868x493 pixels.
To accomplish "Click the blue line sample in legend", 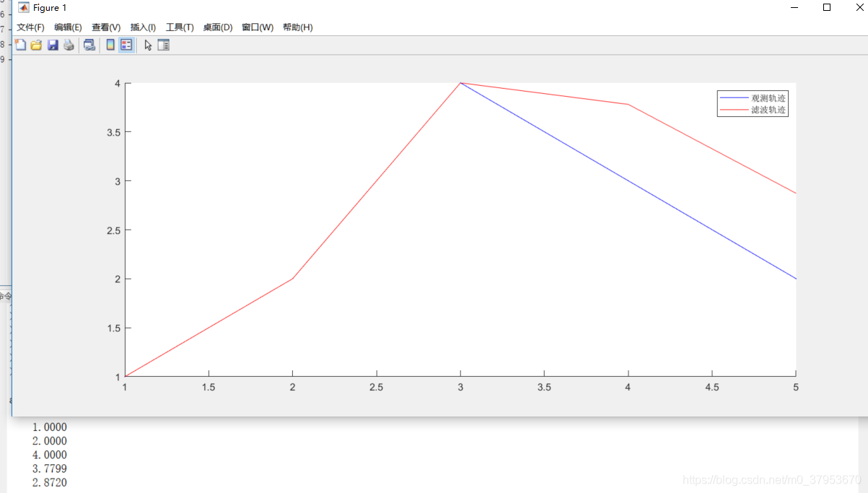I will 734,98.
